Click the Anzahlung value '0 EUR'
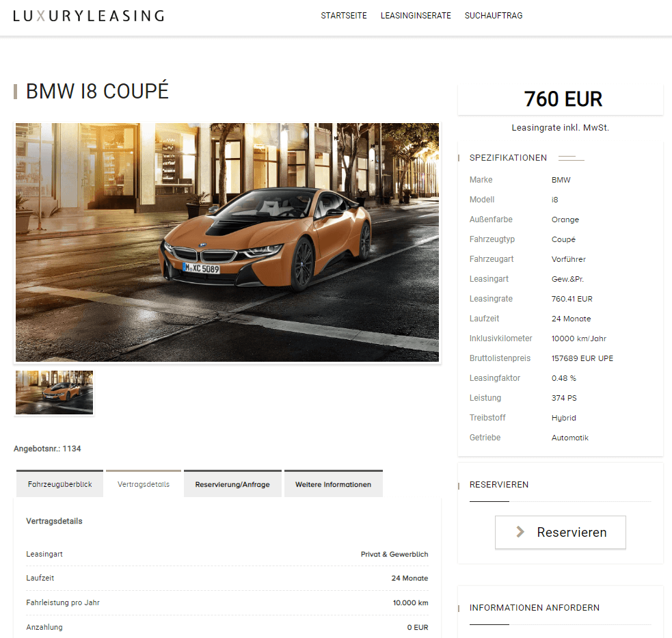 [418, 627]
